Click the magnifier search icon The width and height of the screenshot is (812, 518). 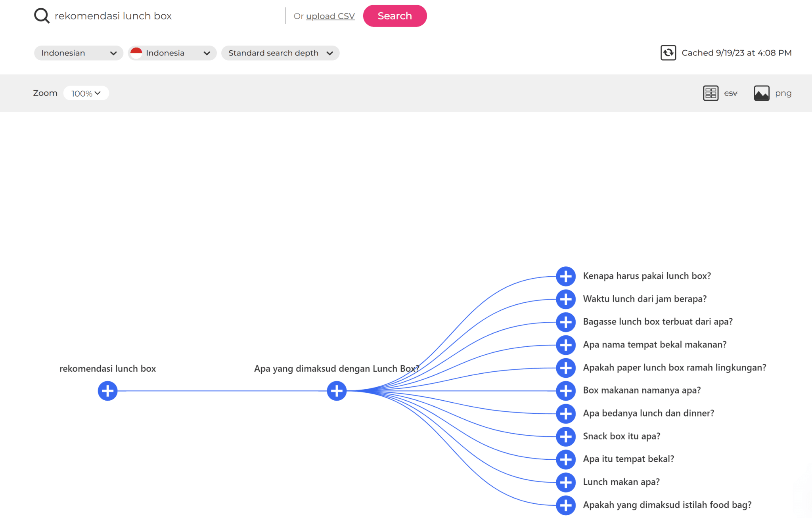(42, 16)
